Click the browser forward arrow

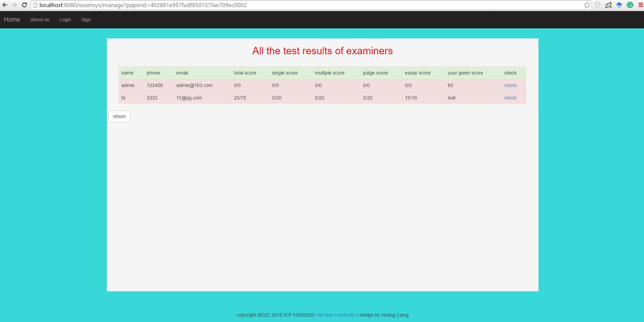point(14,5)
